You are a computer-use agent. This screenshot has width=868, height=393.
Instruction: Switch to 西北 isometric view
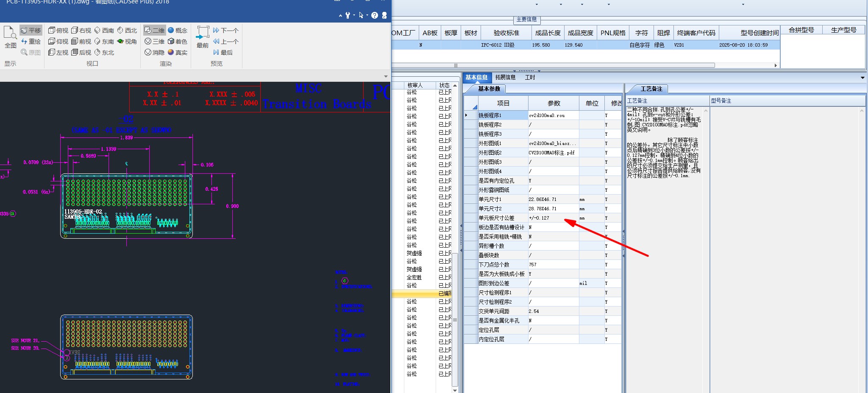tap(127, 31)
